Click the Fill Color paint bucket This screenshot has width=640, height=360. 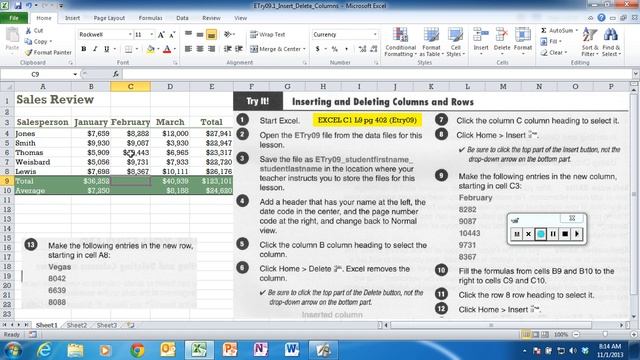pos(151,49)
